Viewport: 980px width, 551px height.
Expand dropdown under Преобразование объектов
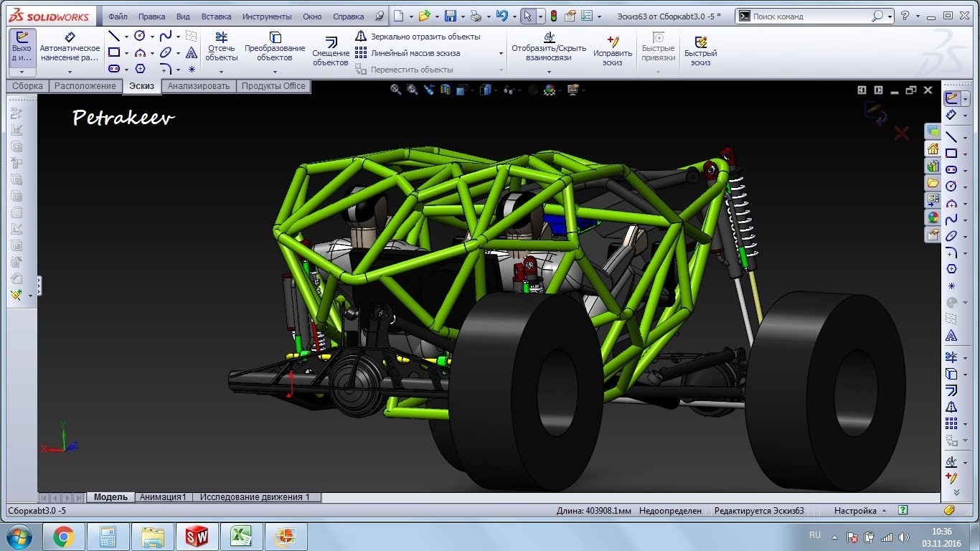tap(275, 71)
